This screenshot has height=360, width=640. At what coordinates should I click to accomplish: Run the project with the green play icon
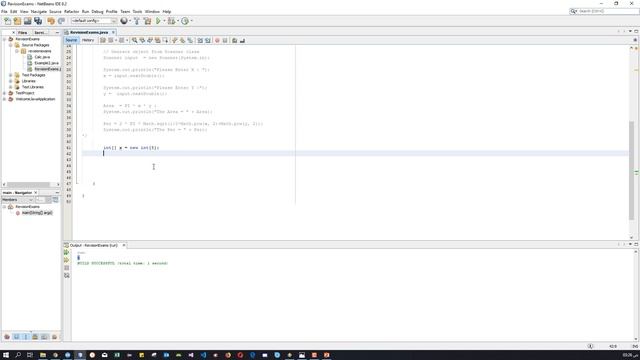point(158,21)
